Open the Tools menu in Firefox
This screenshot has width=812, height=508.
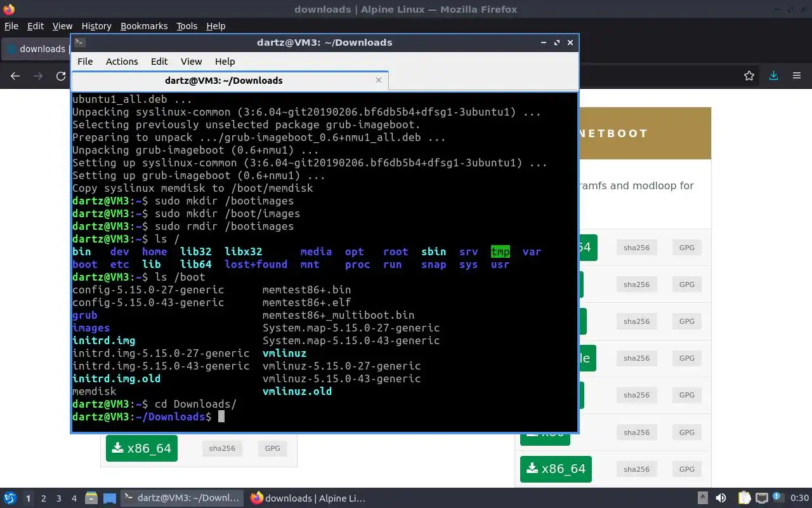coord(187,26)
